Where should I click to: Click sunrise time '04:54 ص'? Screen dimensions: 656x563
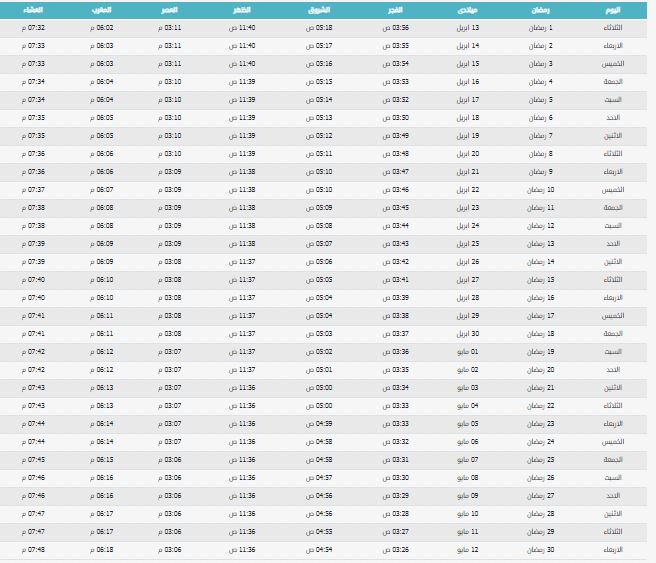click(x=319, y=550)
